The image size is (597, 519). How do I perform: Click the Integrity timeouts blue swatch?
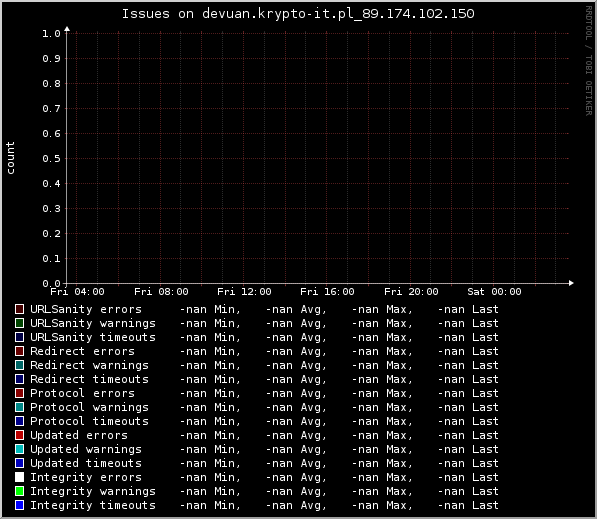(x=19, y=505)
